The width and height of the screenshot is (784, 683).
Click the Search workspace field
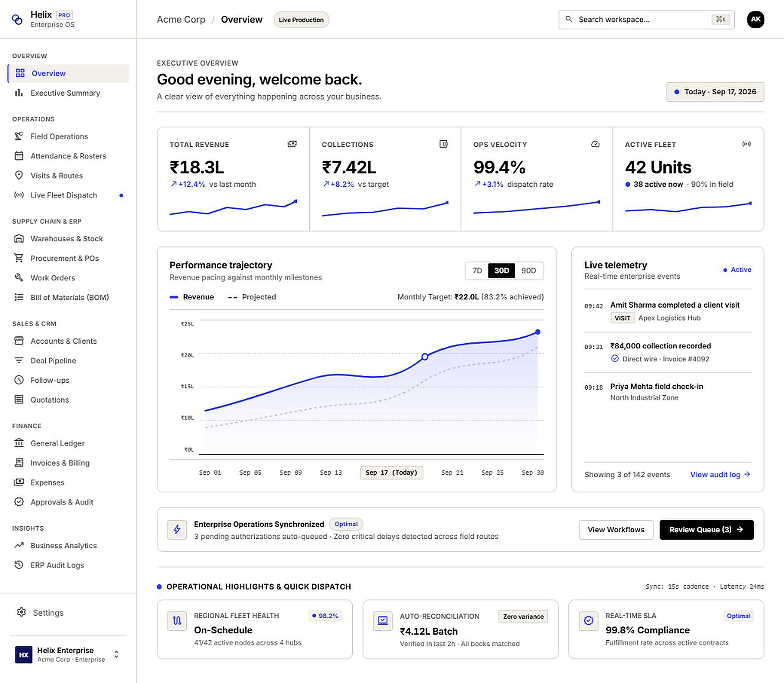tap(646, 19)
